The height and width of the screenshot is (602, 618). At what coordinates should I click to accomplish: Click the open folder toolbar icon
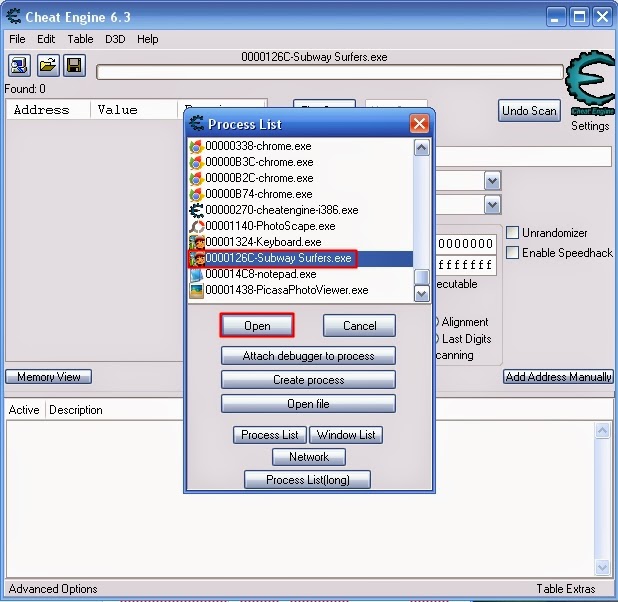[x=48, y=65]
